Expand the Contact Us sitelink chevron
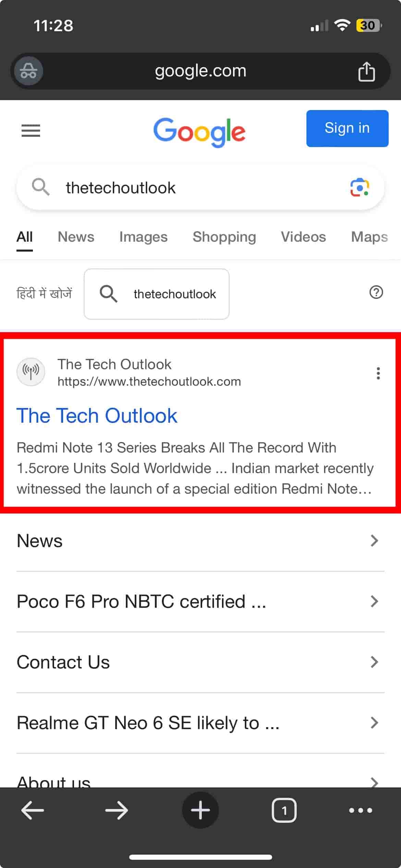The height and width of the screenshot is (868, 401). 374,662
